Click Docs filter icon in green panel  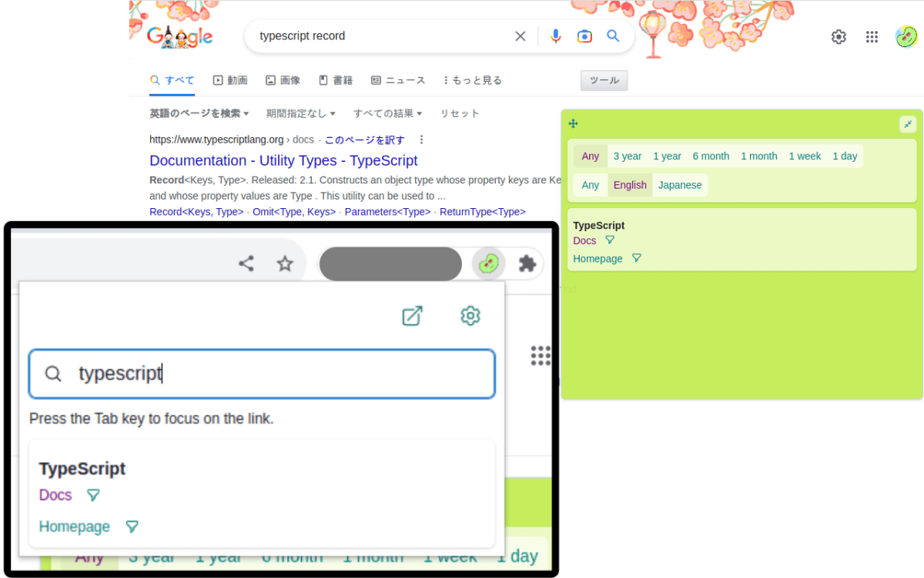coord(610,240)
